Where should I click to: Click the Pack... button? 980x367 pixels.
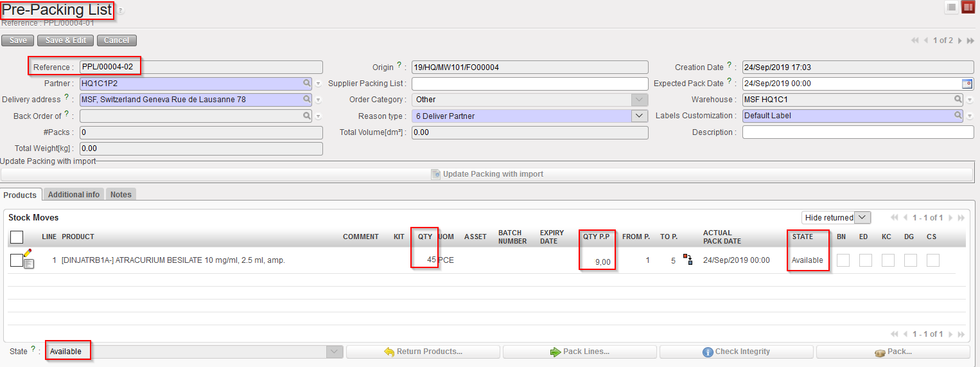pos(893,352)
